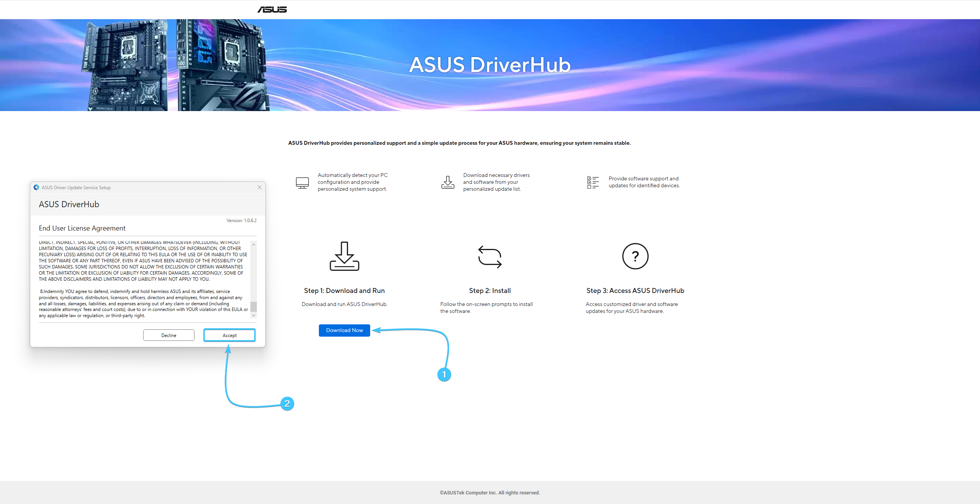Click 'Automatically detect your PC' feature text
This screenshot has height=504, width=980.
[353, 182]
